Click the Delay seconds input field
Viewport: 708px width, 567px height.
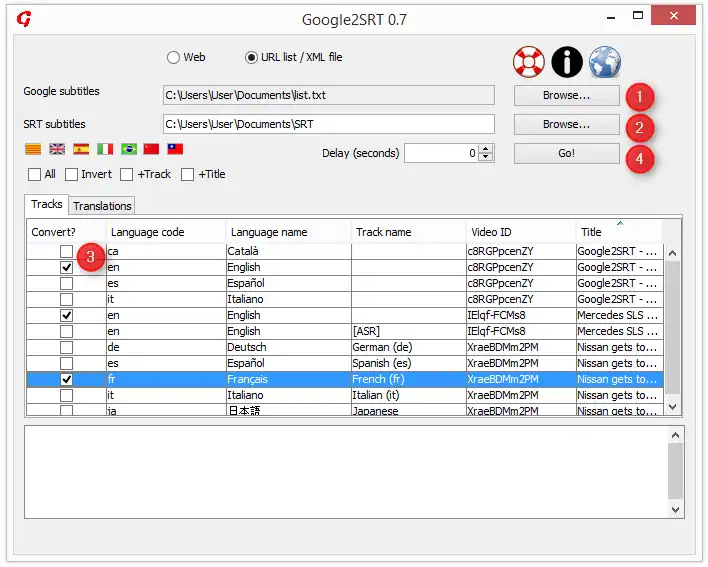tap(442, 153)
